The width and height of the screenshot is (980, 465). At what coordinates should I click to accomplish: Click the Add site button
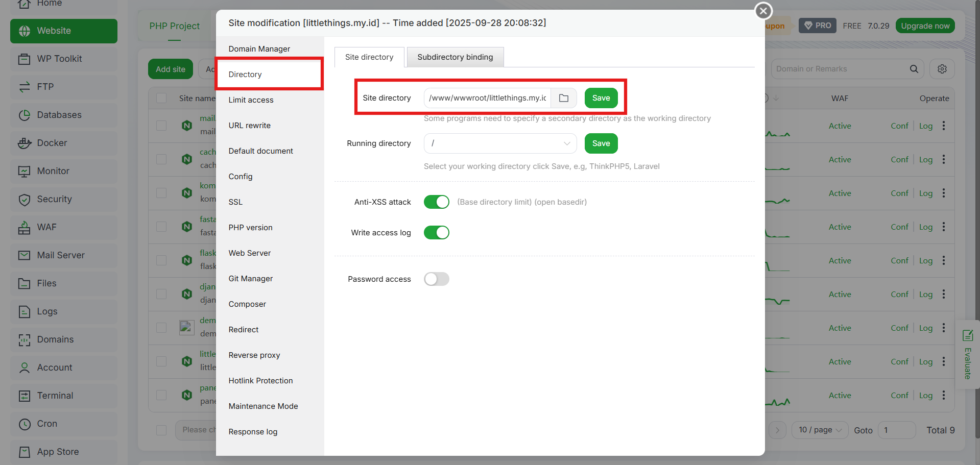pos(171,69)
